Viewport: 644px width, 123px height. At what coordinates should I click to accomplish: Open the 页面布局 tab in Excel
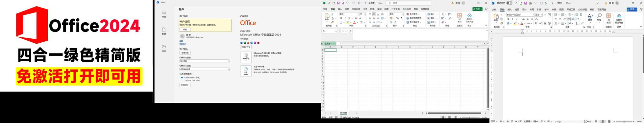356,9
